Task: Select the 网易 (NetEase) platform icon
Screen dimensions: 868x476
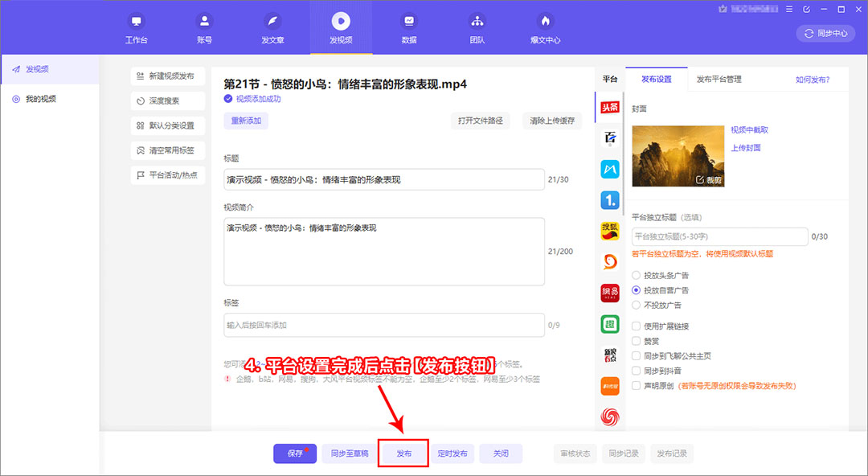Action: (609, 293)
